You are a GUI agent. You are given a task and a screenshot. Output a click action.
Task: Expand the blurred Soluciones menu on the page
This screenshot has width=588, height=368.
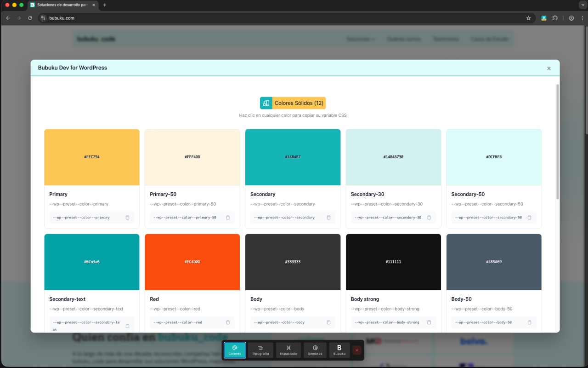coord(361,39)
